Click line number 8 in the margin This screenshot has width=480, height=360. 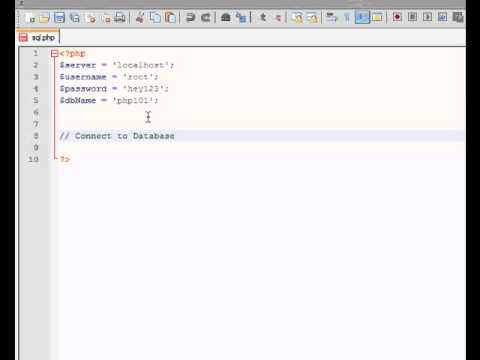[36, 136]
